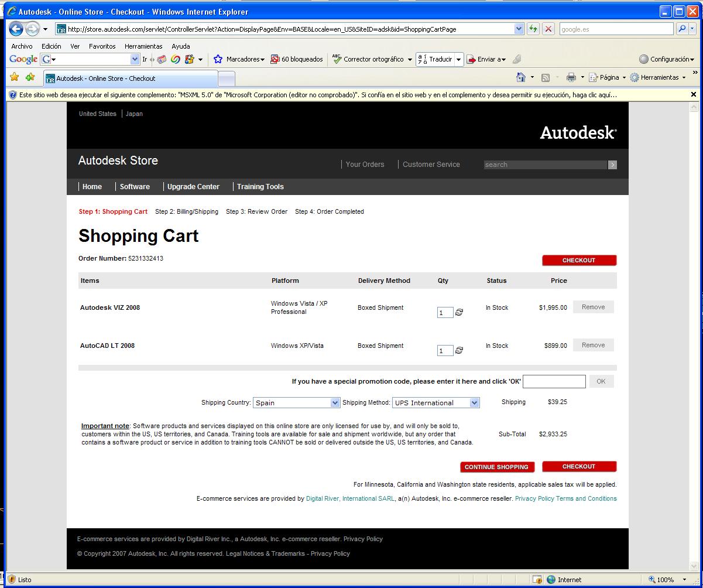Click the search magnifier icon beside google.es
Screen dimensions: 703x588
682,29
